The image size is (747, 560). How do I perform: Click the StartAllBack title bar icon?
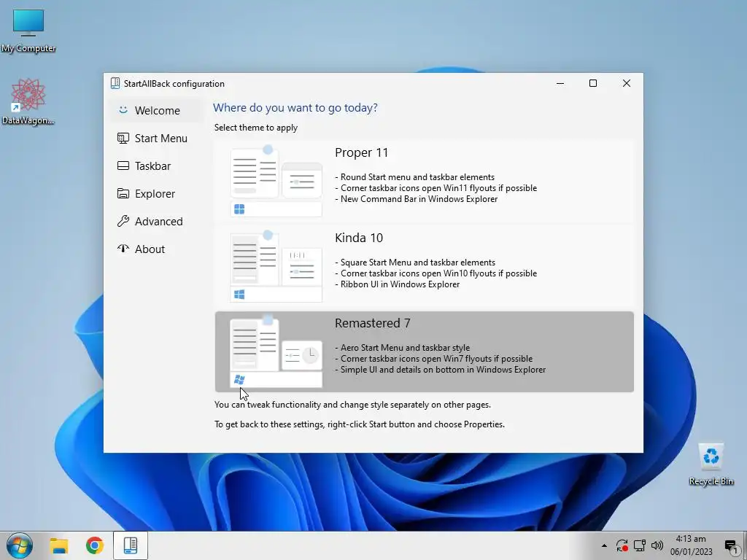[x=115, y=83]
